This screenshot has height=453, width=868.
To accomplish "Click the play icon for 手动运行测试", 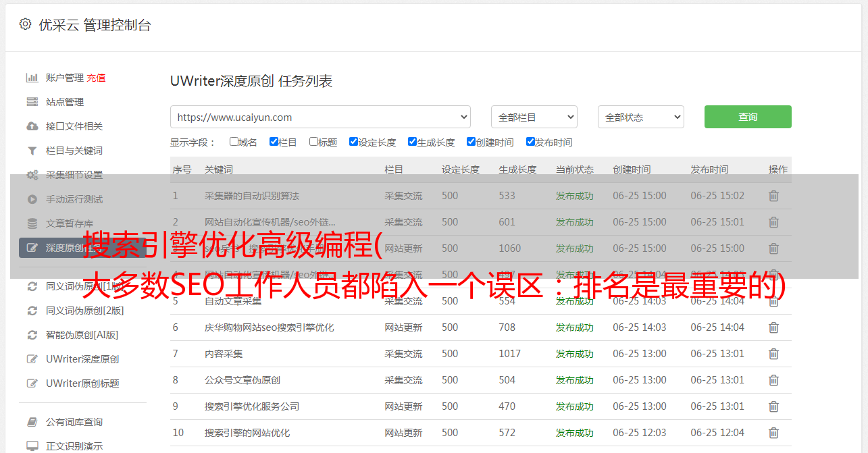I will coord(32,199).
